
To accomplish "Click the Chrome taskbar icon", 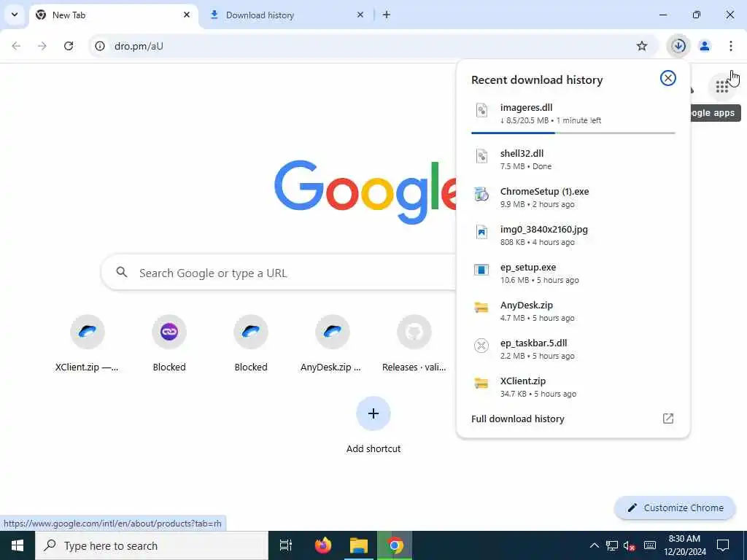I will click(395, 545).
